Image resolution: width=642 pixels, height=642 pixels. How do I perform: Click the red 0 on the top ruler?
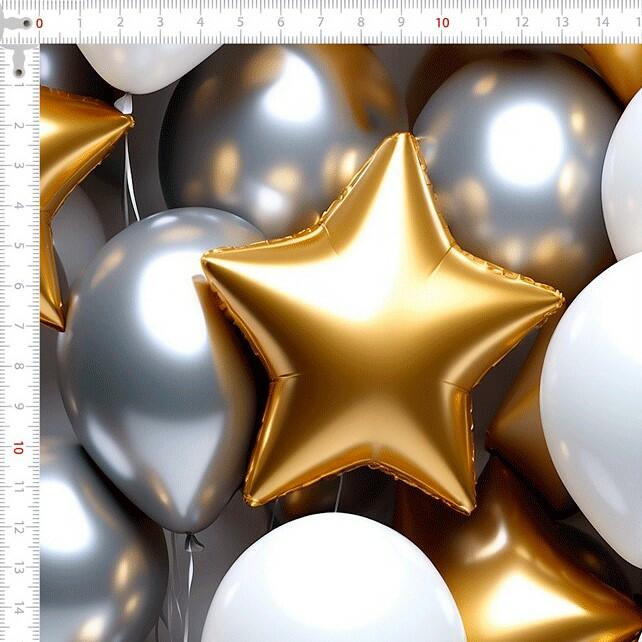[x=39, y=23]
